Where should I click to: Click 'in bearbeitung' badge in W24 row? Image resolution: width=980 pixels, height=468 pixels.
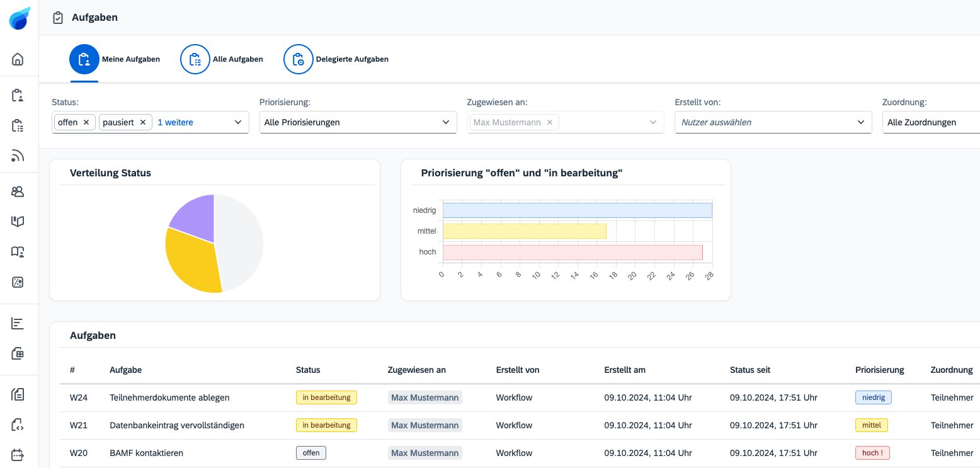[x=326, y=397]
